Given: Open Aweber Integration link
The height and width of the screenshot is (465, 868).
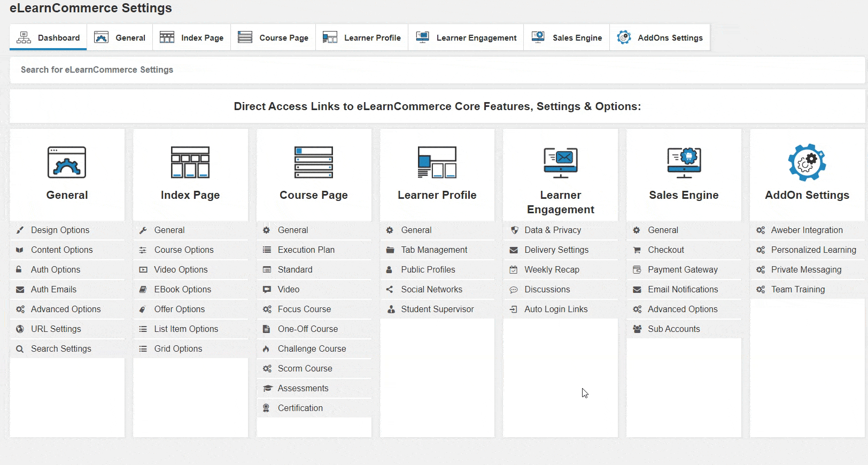Looking at the screenshot, I should 807,230.
